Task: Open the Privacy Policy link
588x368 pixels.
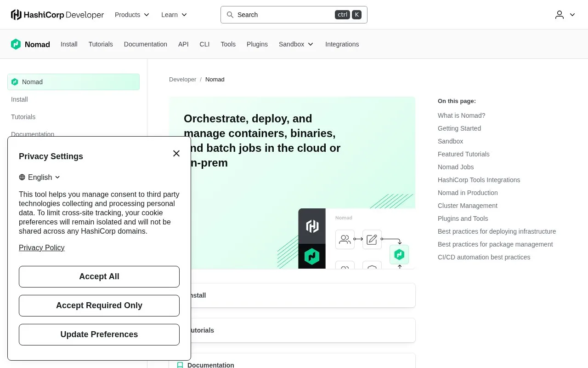Action: [42, 247]
